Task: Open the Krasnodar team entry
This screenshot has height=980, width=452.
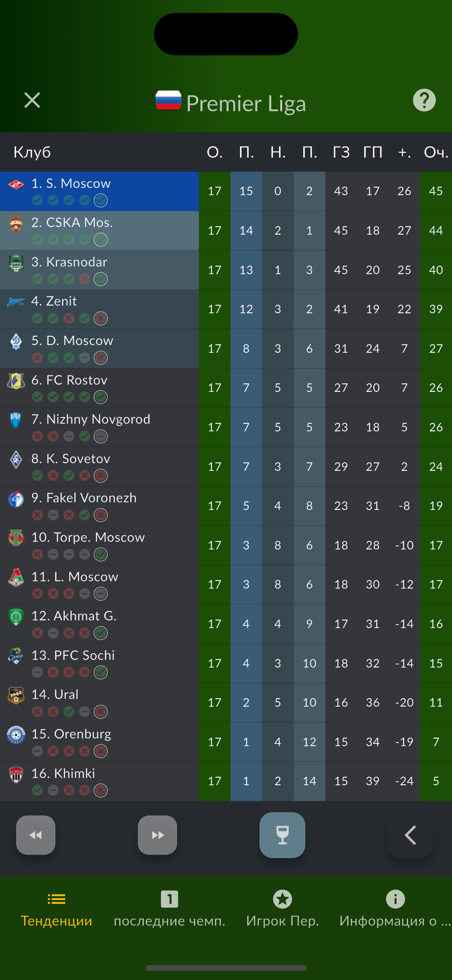Action: coord(100,270)
